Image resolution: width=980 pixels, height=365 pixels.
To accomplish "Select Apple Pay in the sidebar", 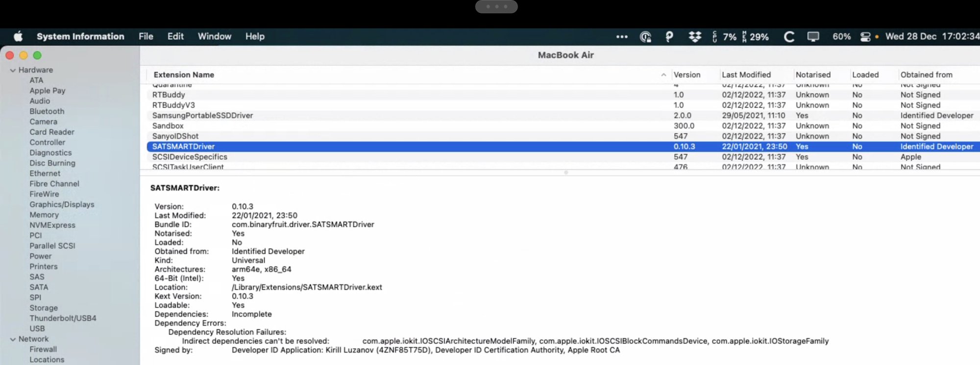I will point(47,91).
